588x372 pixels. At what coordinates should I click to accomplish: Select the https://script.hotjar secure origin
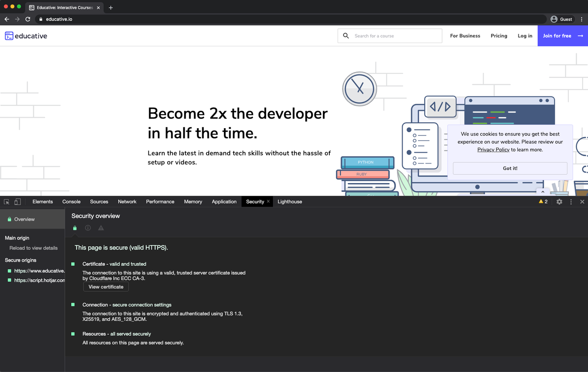coord(37,280)
